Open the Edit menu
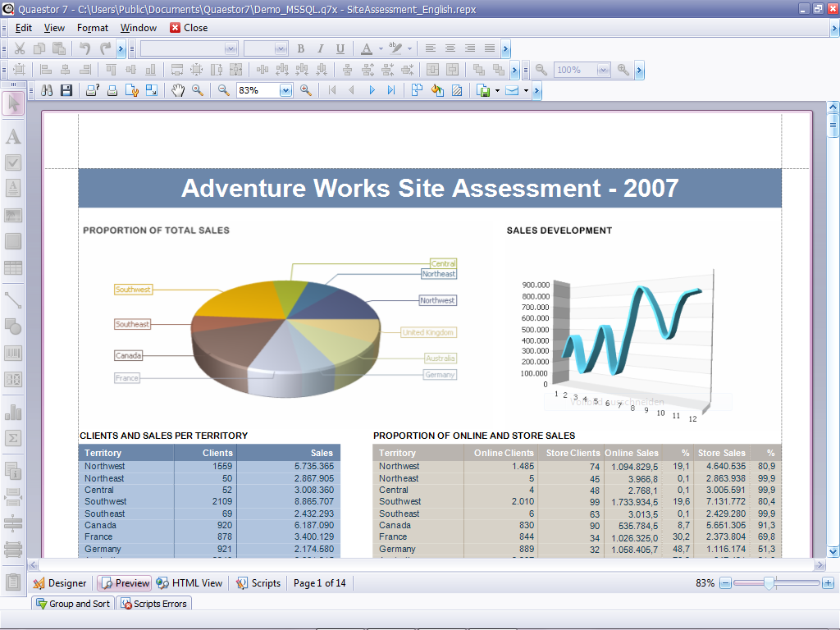Image resolution: width=840 pixels, height=630 pixels. [x=24, y=28]
